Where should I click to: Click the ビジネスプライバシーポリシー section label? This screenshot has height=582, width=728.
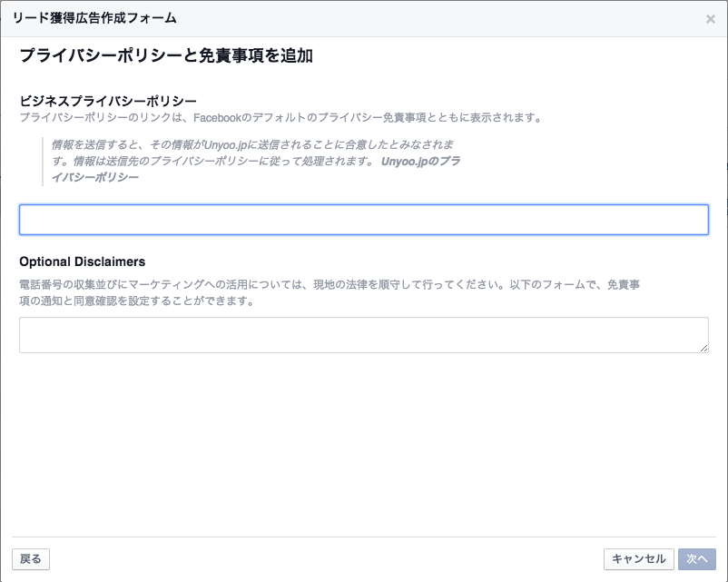(x=108, y=101)
